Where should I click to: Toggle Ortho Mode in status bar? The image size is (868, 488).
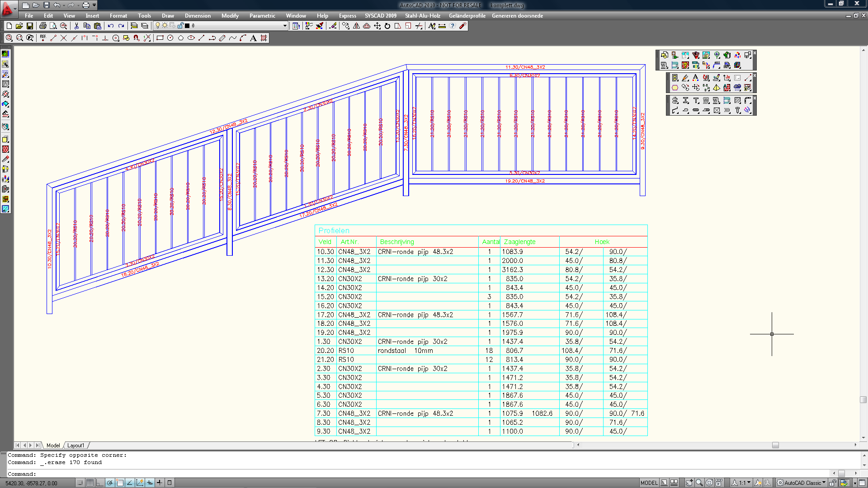(100, 483)
